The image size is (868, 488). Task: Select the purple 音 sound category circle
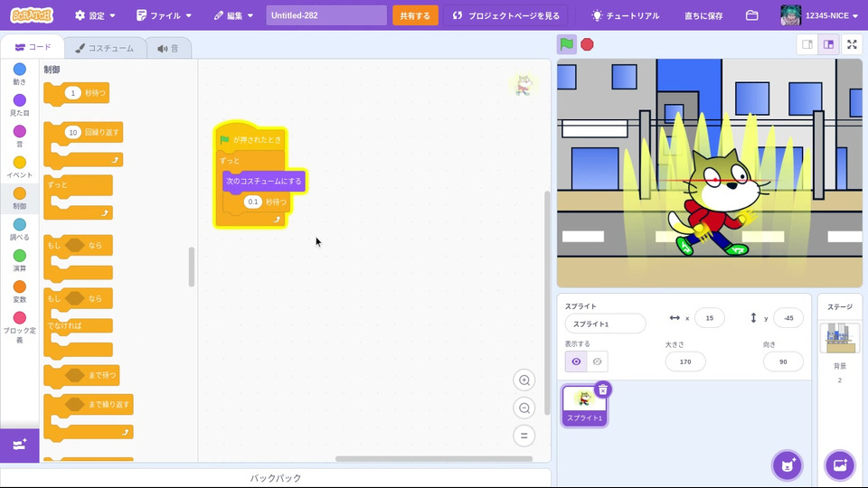coord(19,131)
